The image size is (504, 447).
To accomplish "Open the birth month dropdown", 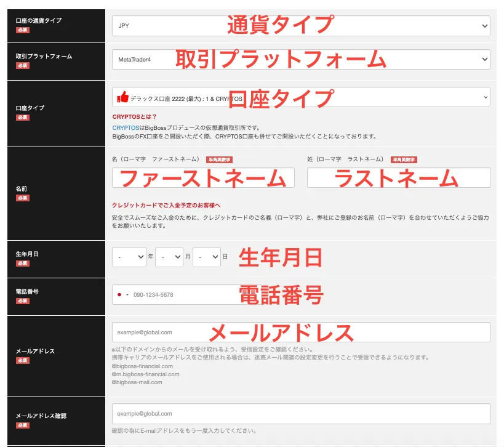I will pyautogui.click(x=169, y=257).
